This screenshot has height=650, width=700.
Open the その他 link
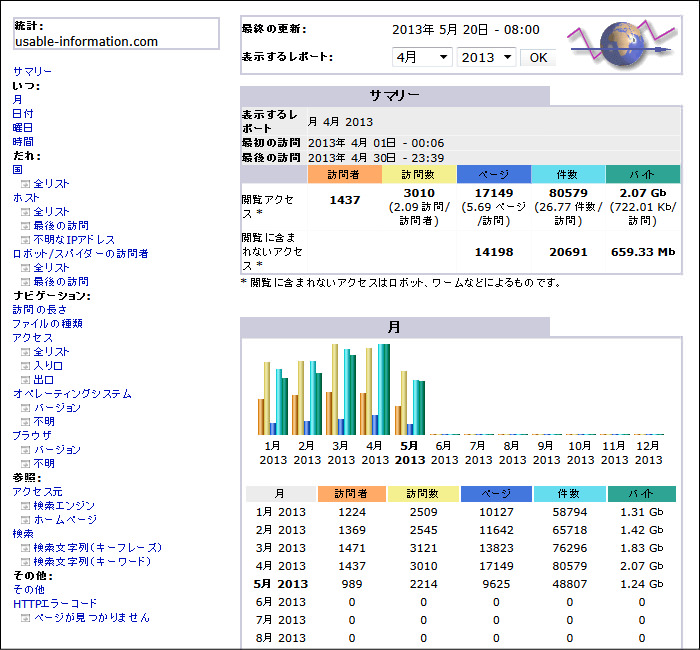click(29, 589)
